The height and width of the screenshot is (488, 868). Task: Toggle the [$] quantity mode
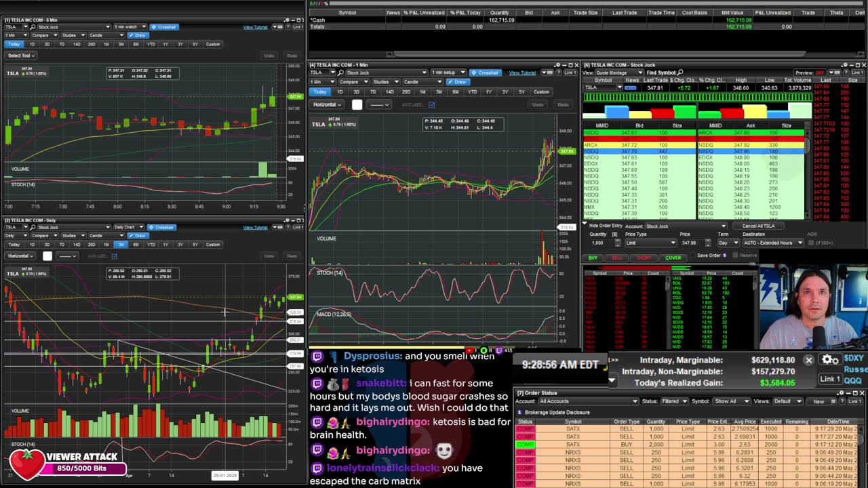click(614, 235)
